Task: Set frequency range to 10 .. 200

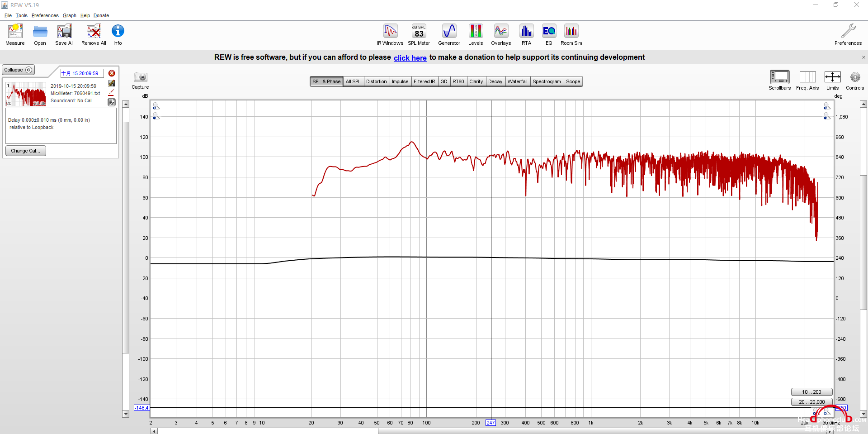Action: pos(811,392)
